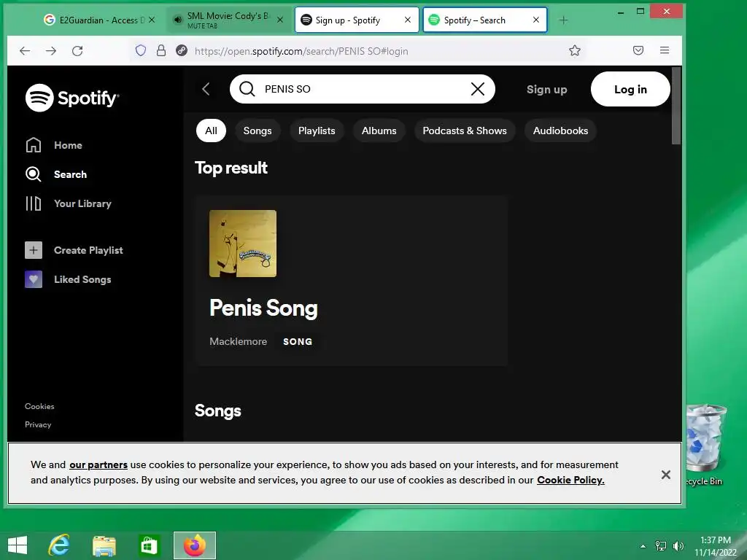The width and height of the screenshot is (747, 560).
Task: Open the Cookie Policy link
Action: point(570,480)
